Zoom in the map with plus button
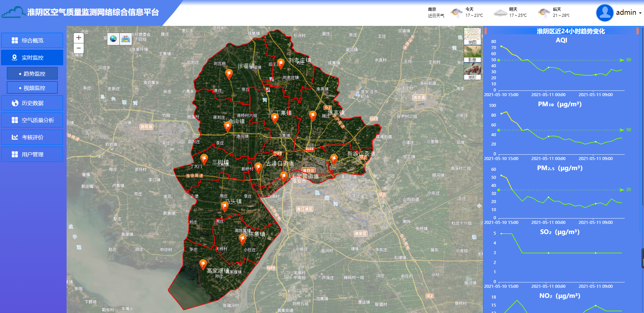 pyautogui.click(x=78, y=38)
